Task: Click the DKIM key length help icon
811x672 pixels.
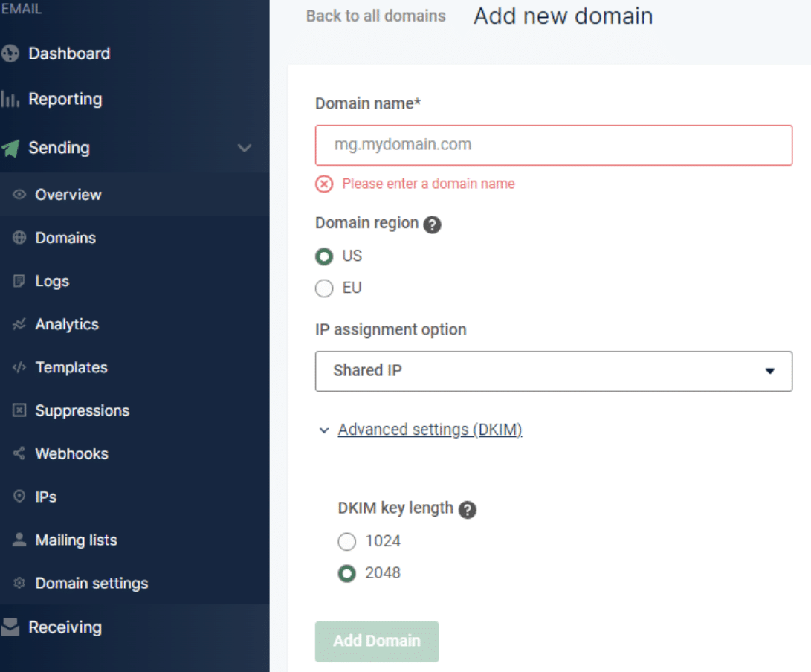Action: (467, 510)
